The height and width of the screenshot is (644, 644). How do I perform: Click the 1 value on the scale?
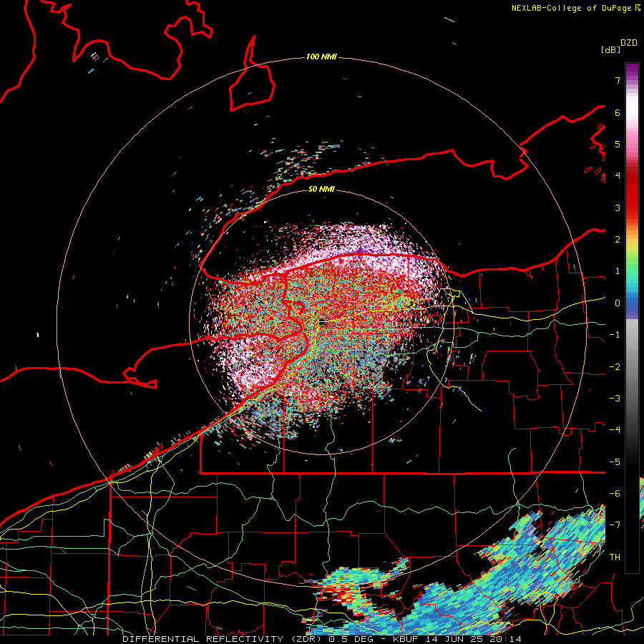[x=618, y=271]
